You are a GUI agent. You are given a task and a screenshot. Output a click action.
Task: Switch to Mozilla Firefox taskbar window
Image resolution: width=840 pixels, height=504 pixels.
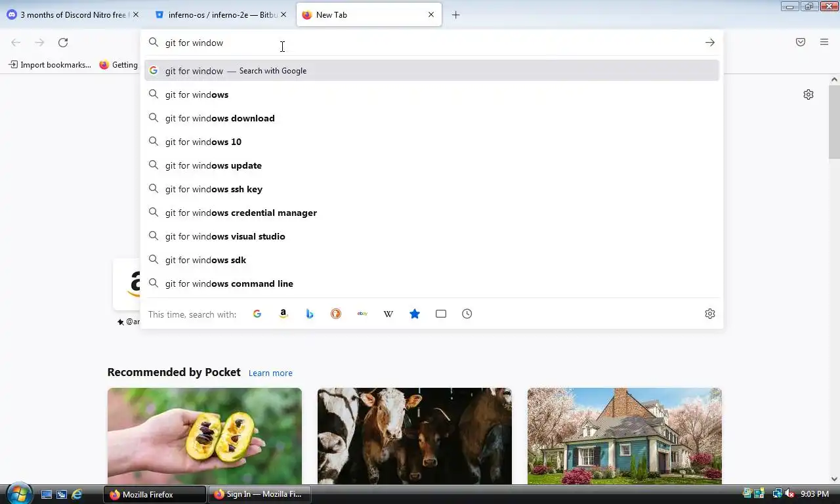click(155, 494)
